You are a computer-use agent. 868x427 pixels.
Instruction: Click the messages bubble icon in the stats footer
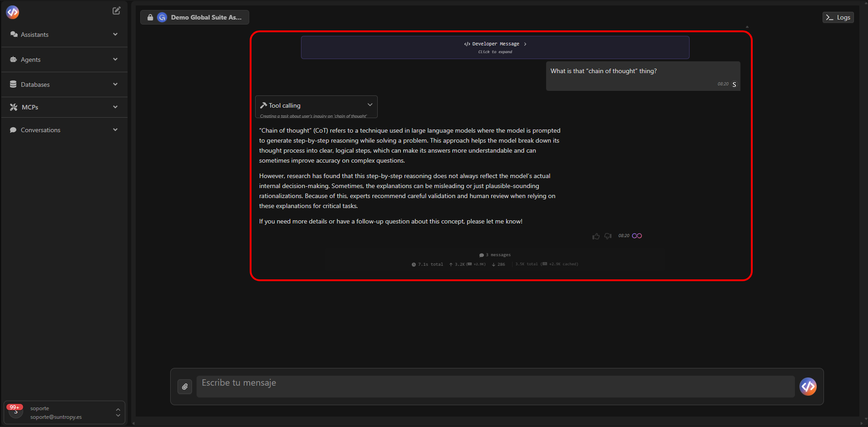pos(482,255)
